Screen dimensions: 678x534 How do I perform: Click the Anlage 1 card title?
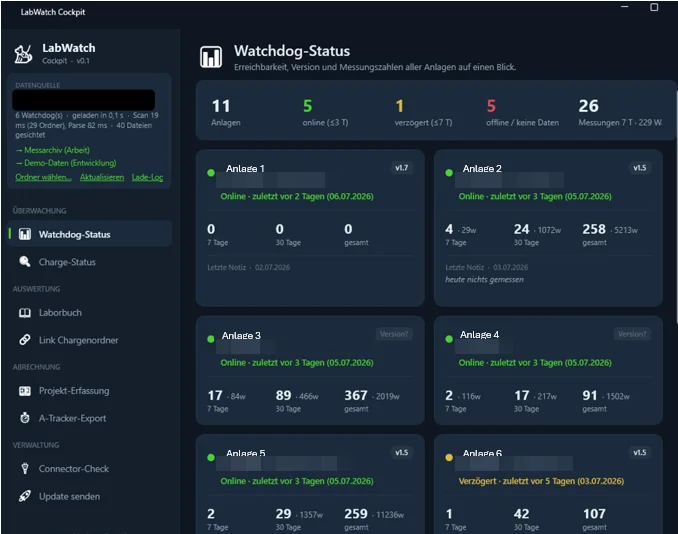point(245,169)
